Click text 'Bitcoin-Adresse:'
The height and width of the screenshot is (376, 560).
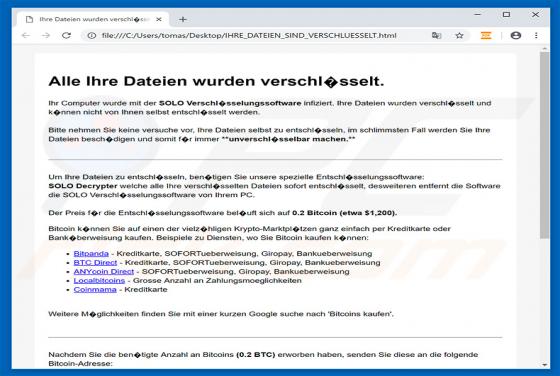80,364
